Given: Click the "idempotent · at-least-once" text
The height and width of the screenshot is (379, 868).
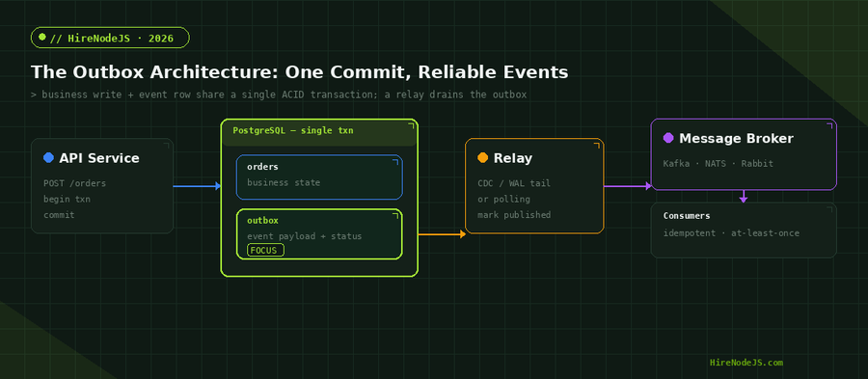Looking at the screenshot, I should 731,233.
